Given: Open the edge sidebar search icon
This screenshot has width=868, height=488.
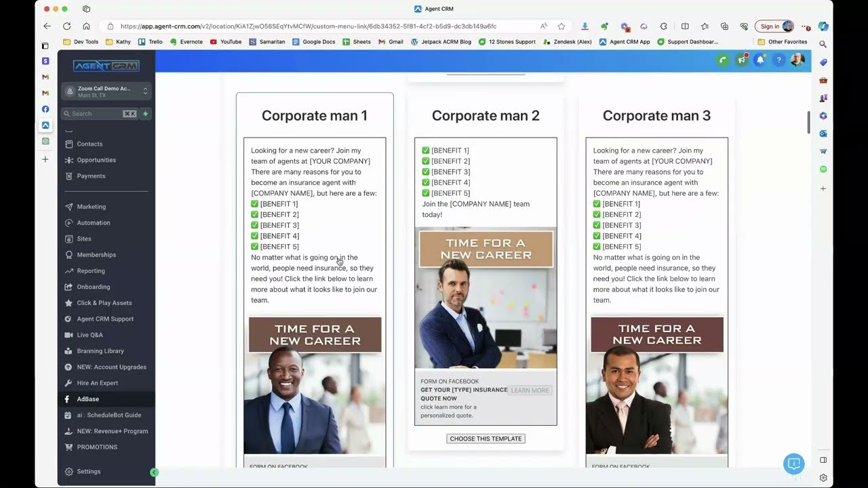Looking at the screenshot, I should pos(823,44).
